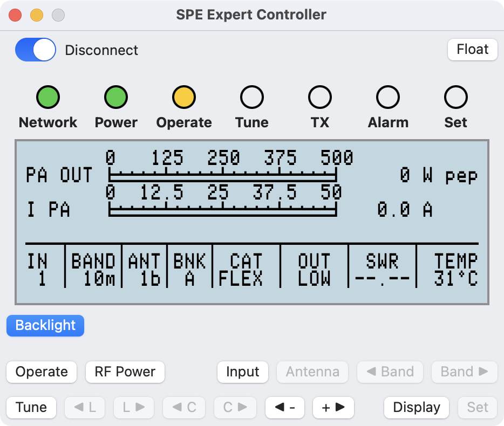Click the + ▶ plus arrow button
This screenshot has width=504, height=426.
pyautogui.click(x=333, y=408)
